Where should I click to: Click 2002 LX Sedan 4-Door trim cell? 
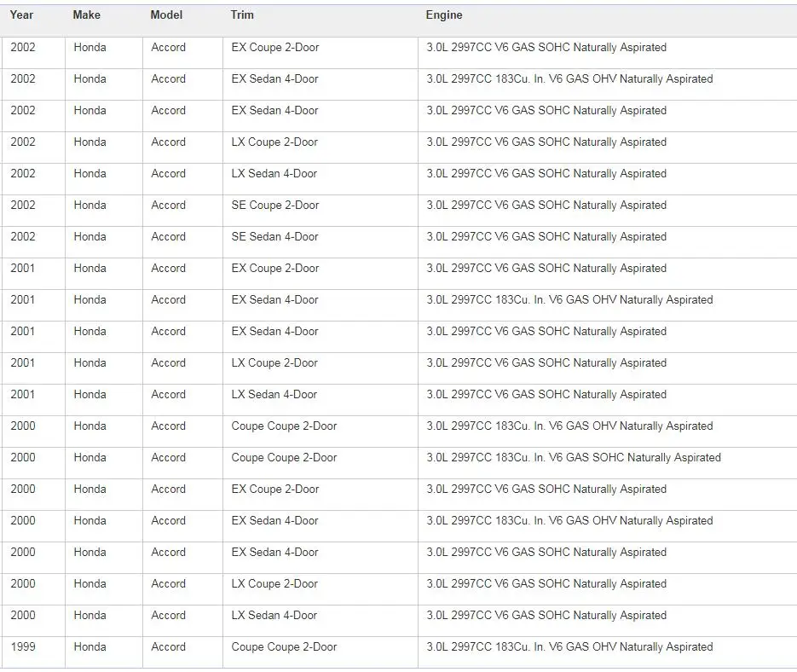click(321, 179)
